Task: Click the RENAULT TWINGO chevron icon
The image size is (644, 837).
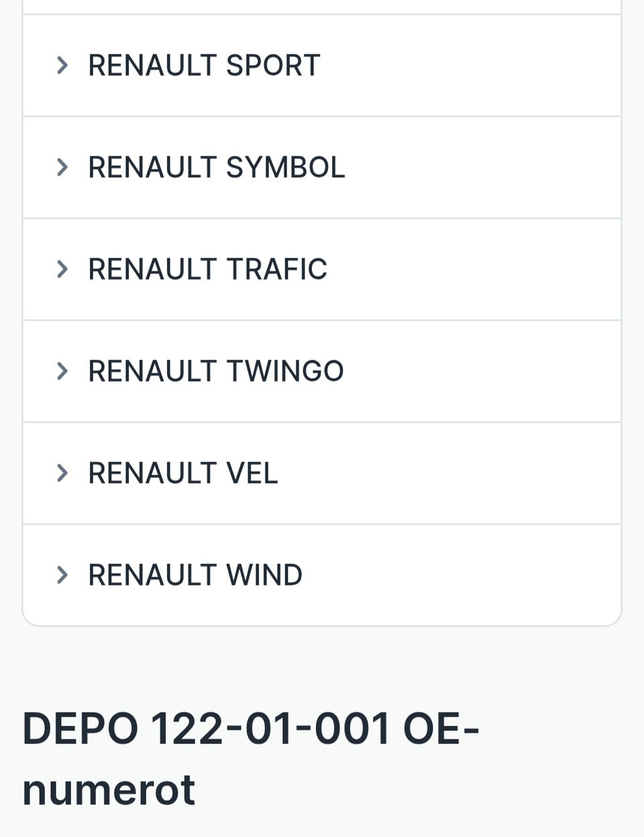Action: point(62,371)
